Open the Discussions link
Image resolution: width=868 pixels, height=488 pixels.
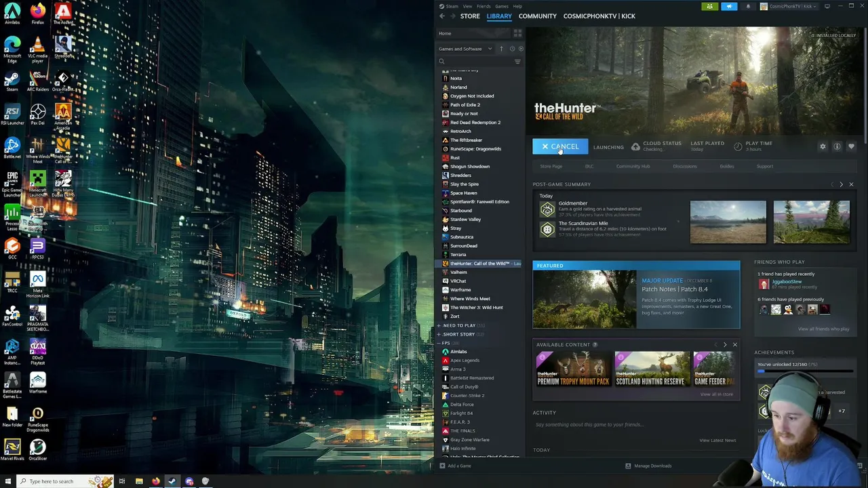685,166
